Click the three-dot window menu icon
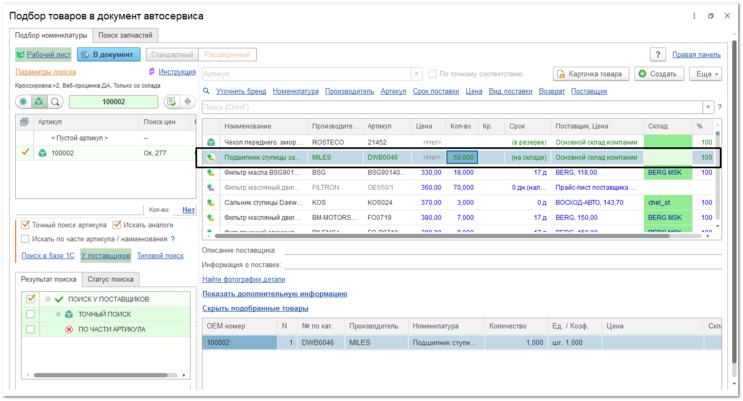Screen dimensions: 743x401 (694, 16)
